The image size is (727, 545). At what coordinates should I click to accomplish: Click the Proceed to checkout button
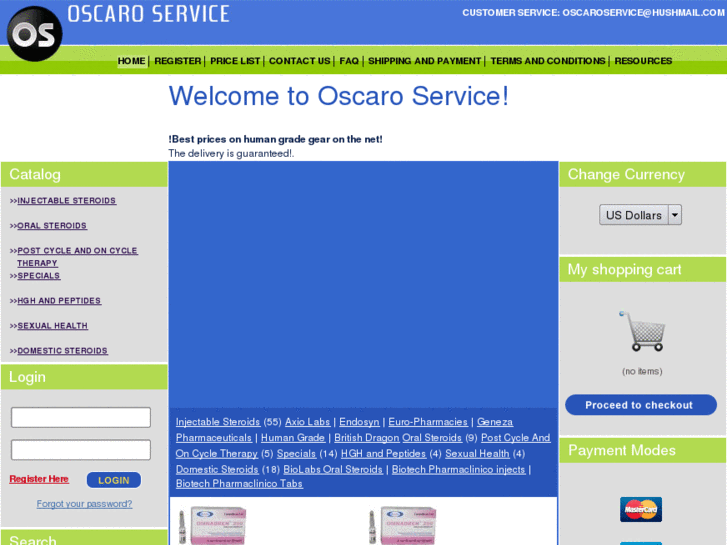(x=641, y=405)
